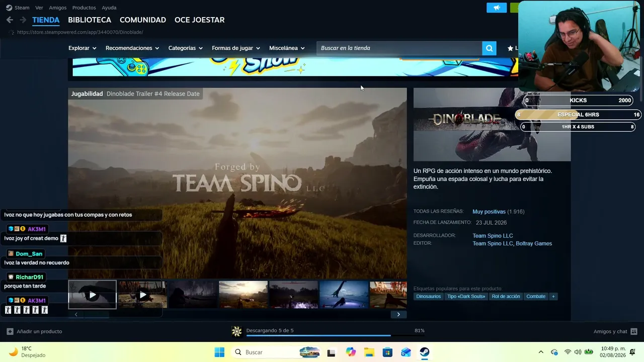
Task: Switch to the BIBLIOTECA tab
Action: click(x=90, y=20)
